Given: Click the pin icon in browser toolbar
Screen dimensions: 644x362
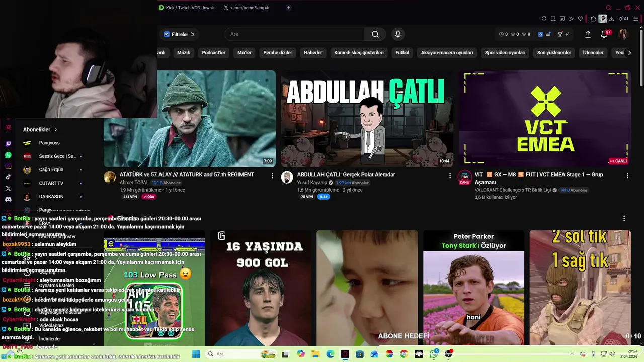Looking at the screenshot, I should pos(544,19).
